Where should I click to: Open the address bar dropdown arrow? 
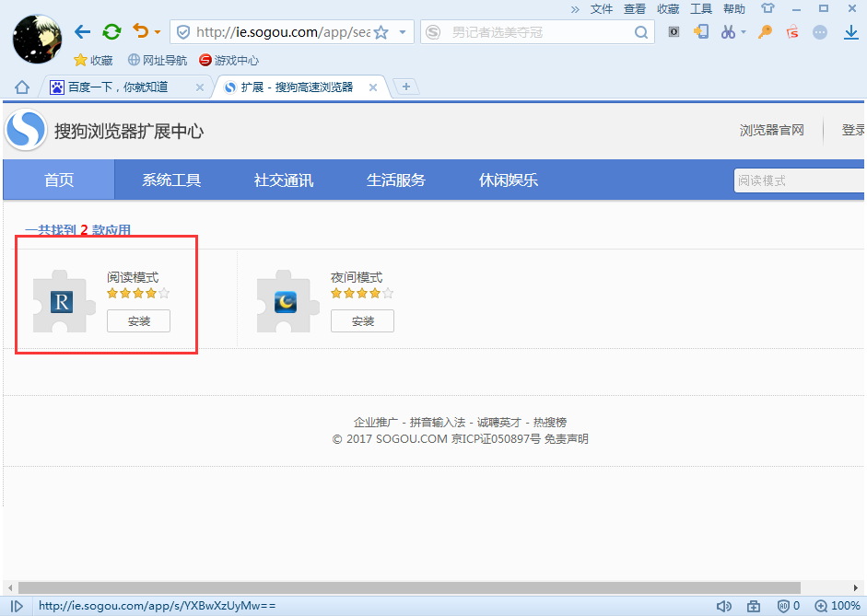(404, 32)
